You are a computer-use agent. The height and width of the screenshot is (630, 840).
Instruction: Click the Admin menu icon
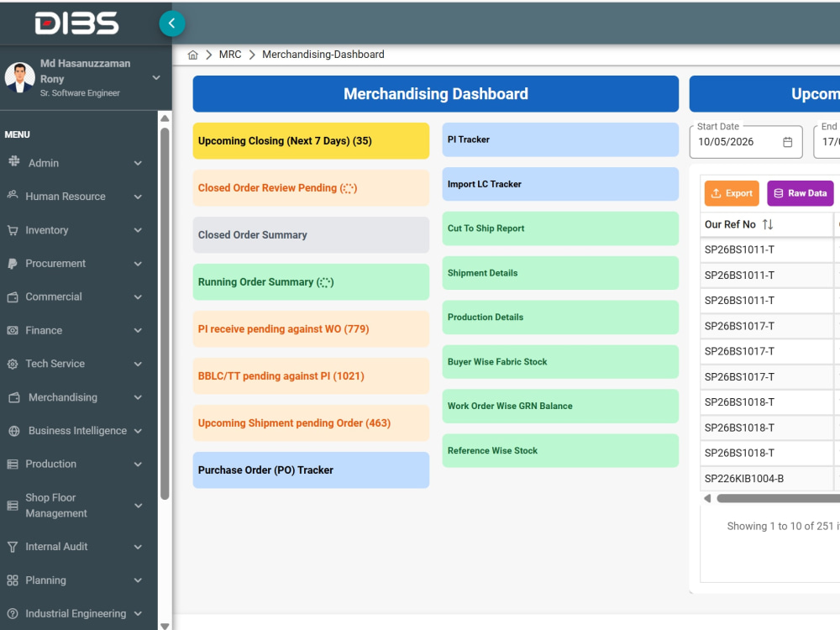point(14,162)
